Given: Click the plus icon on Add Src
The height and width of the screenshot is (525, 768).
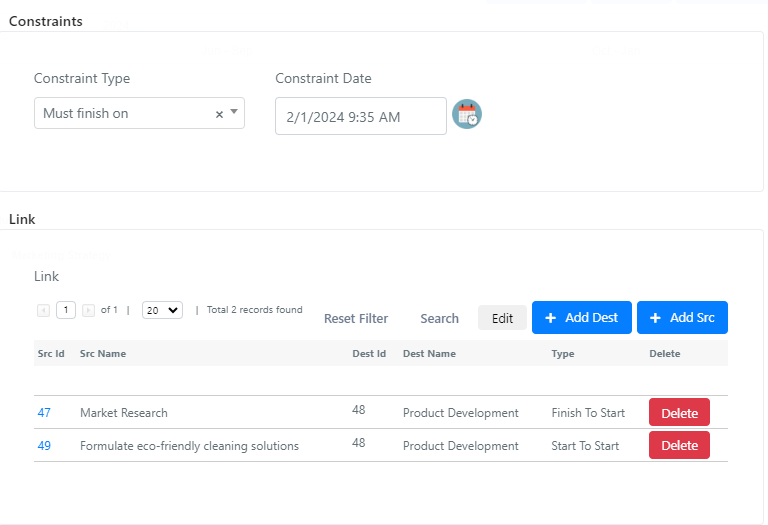Looking at the screenshot, I should coord(655,318).
